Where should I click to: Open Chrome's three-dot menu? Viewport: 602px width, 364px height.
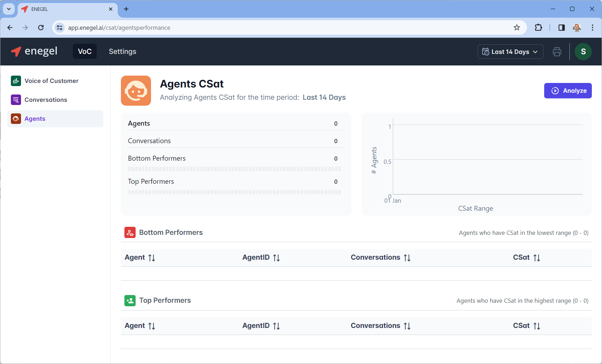[x=592, y=28]
